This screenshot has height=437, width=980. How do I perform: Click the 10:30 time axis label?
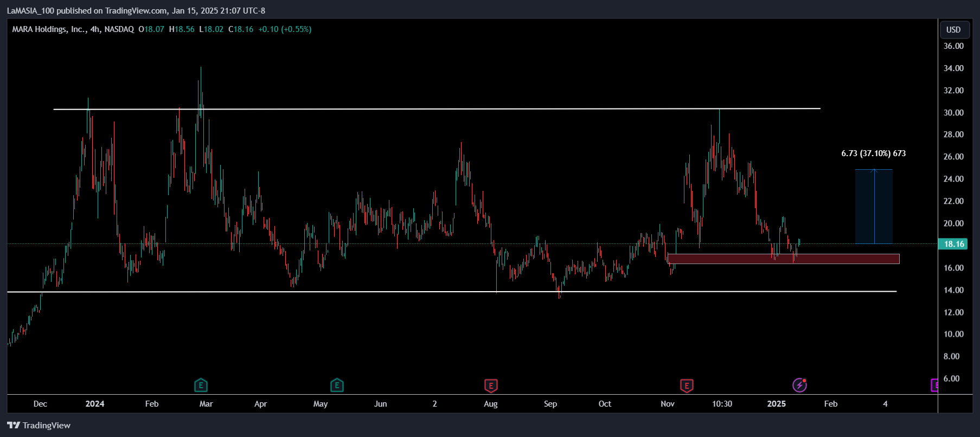pos(722,404)
